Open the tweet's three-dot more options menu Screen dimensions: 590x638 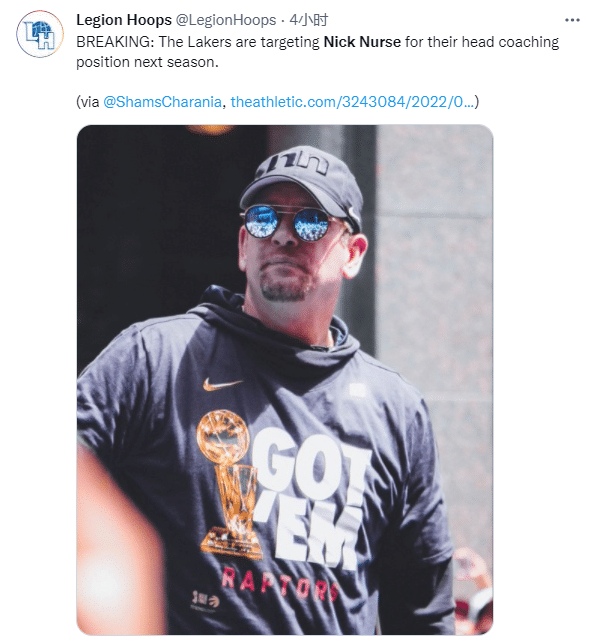pyautogui.click(x=572, y=20)
